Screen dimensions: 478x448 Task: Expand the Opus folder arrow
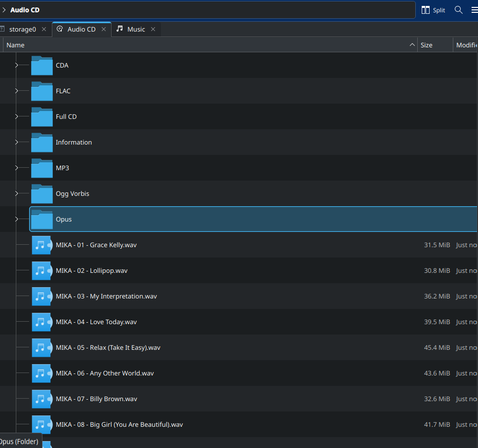tap(16, 220)
